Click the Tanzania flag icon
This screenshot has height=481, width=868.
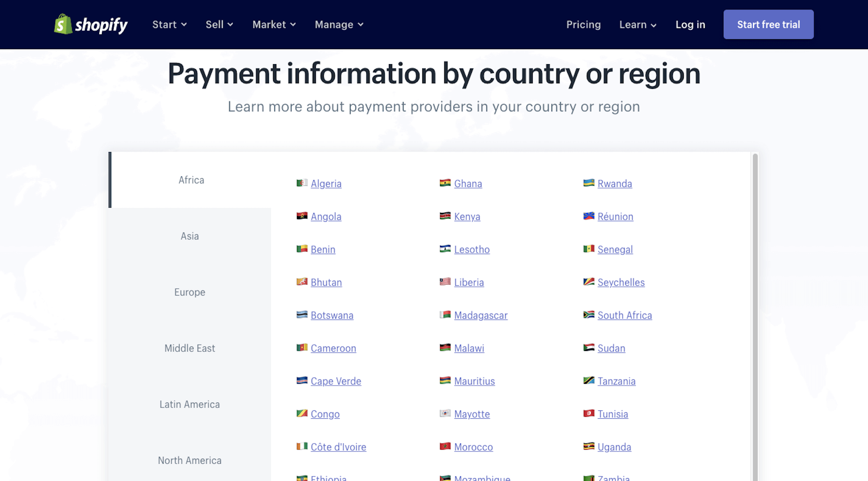click(589, 380)
